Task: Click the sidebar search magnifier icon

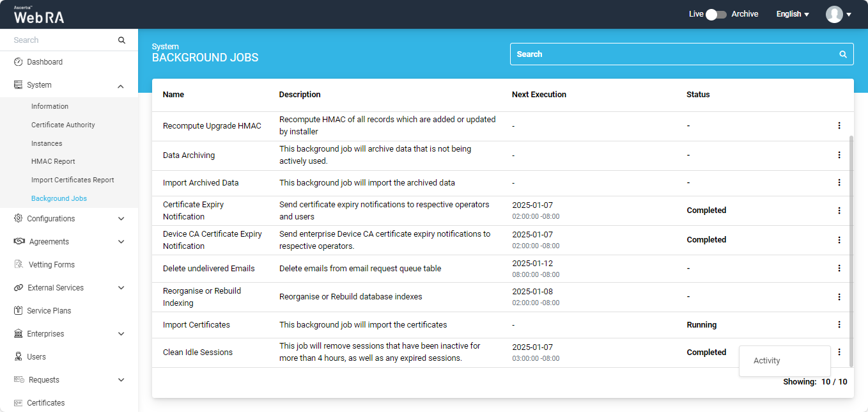Action: point(121,40)
